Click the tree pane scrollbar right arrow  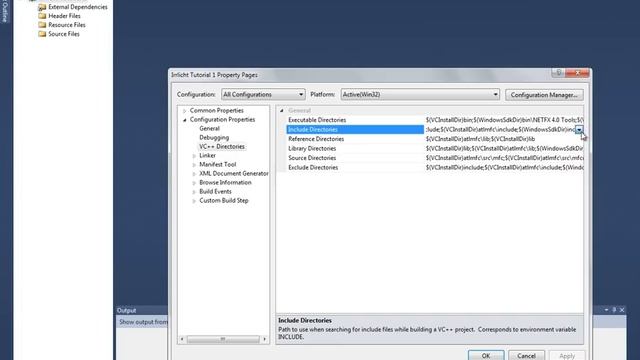[x=264, y=339]
